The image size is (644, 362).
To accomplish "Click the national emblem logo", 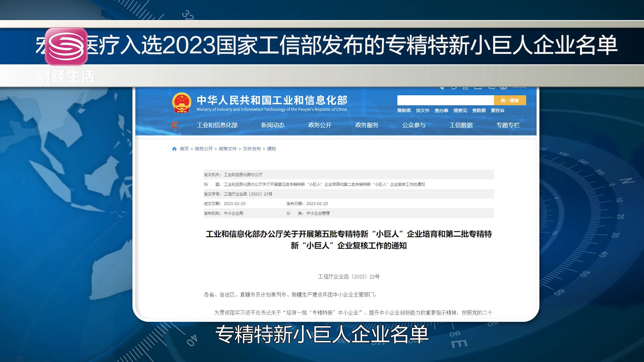I will click(181, 103).
